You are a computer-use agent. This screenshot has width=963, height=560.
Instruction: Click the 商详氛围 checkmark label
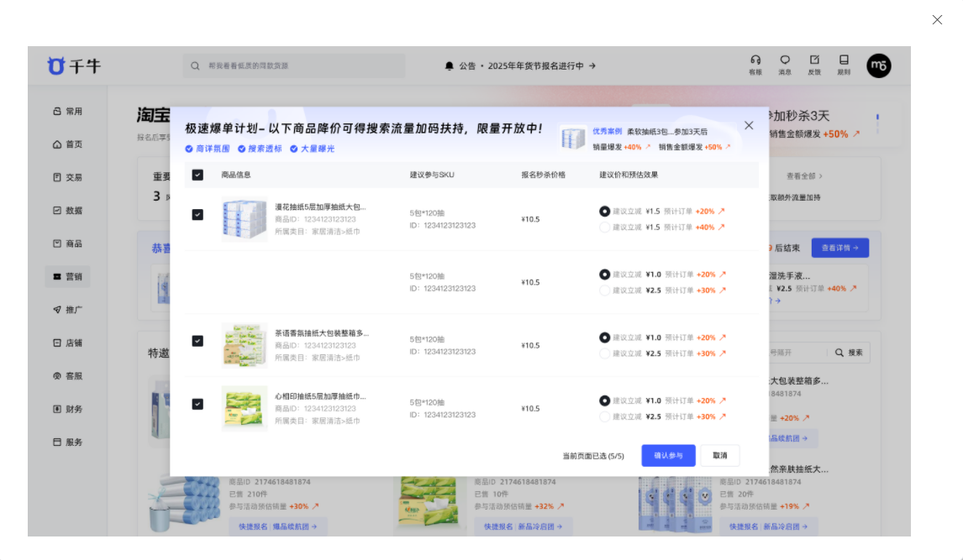point(208,149)
